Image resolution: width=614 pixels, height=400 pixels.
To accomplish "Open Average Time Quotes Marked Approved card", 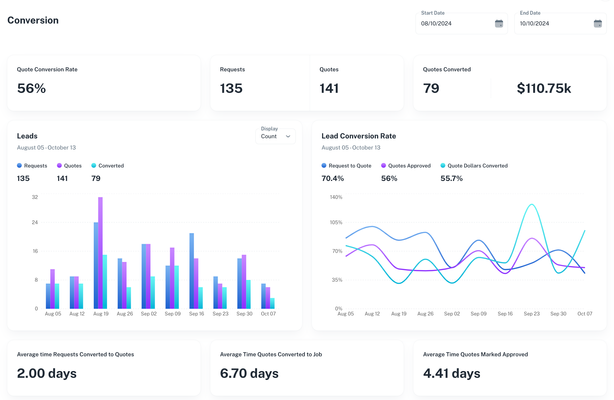I will tap(509, 367).
